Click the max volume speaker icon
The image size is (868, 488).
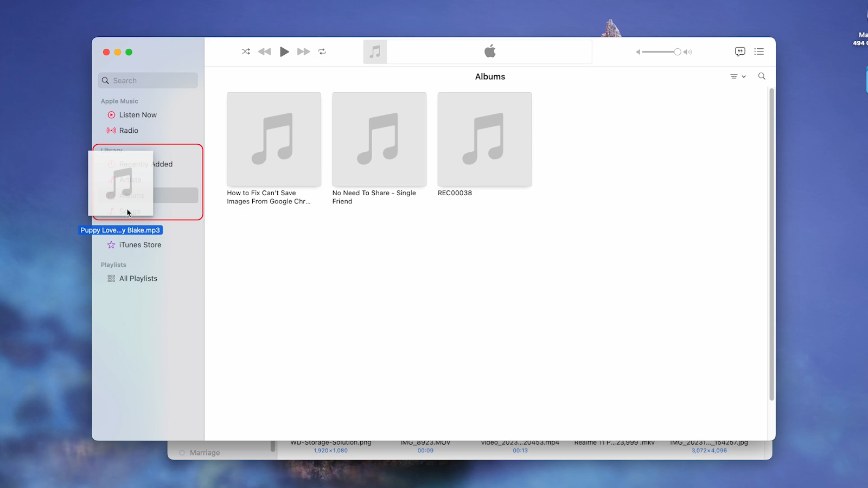point(687,52)
